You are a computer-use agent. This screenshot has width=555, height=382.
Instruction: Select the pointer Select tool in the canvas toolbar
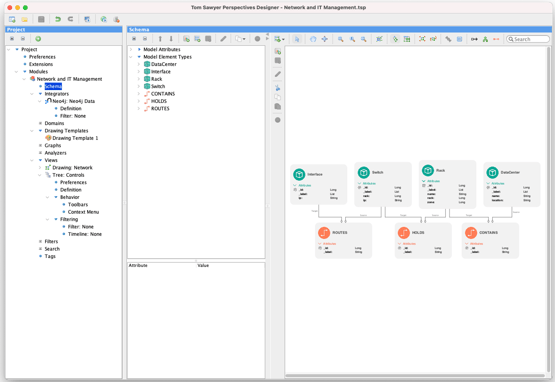tap(297, 39)
